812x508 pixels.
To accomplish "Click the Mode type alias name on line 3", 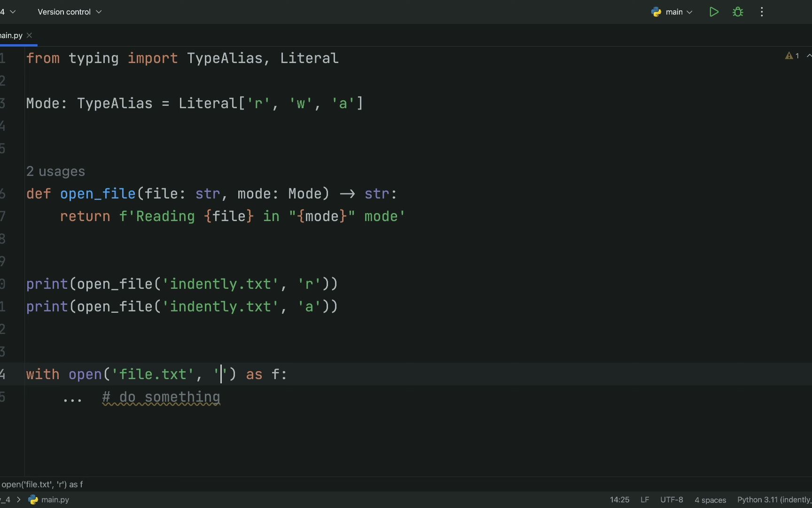I will [43, 103].
